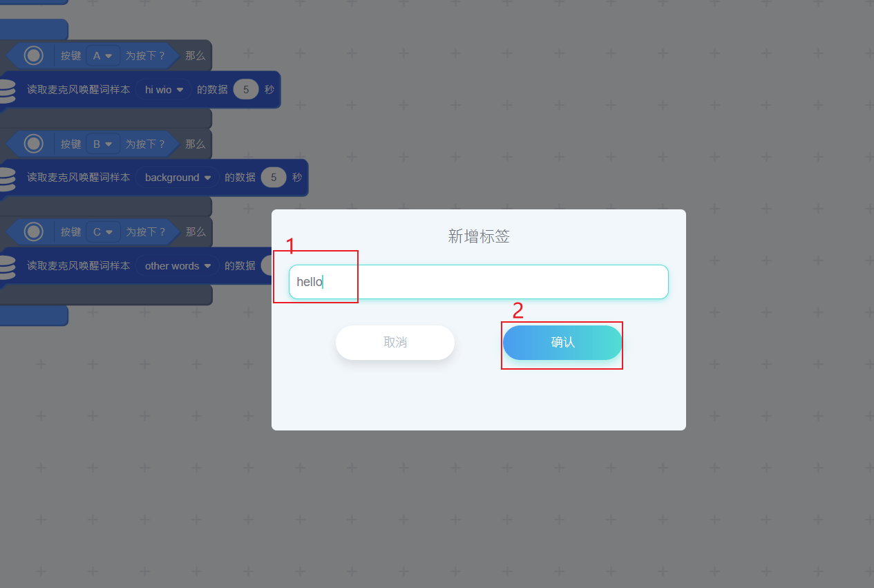
Task: Click the database icon on background block
Action: tap(6, 179)
